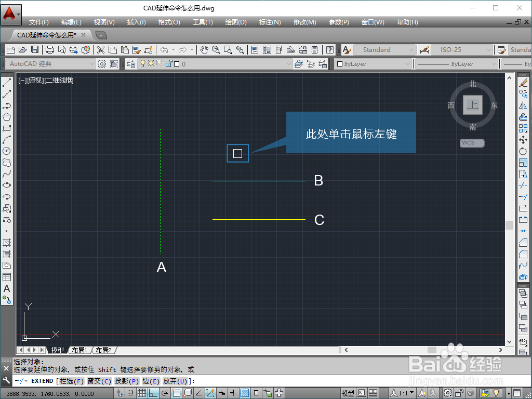
Task: Toggle Polar Tracking in status bar
Action: [x=165, y=393]
